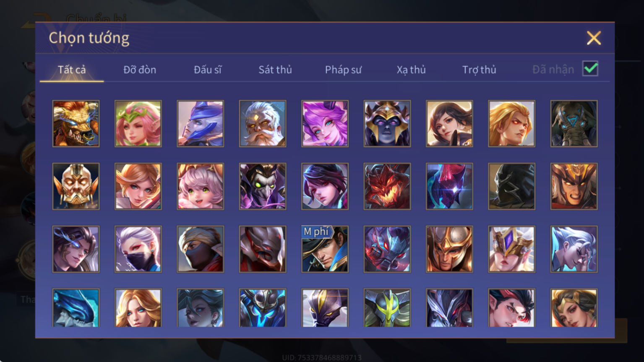The width and height of the screenshot is (644, 362).
Task: Show the Sát thủ heroes tab
Action: [x=275, y=70]
